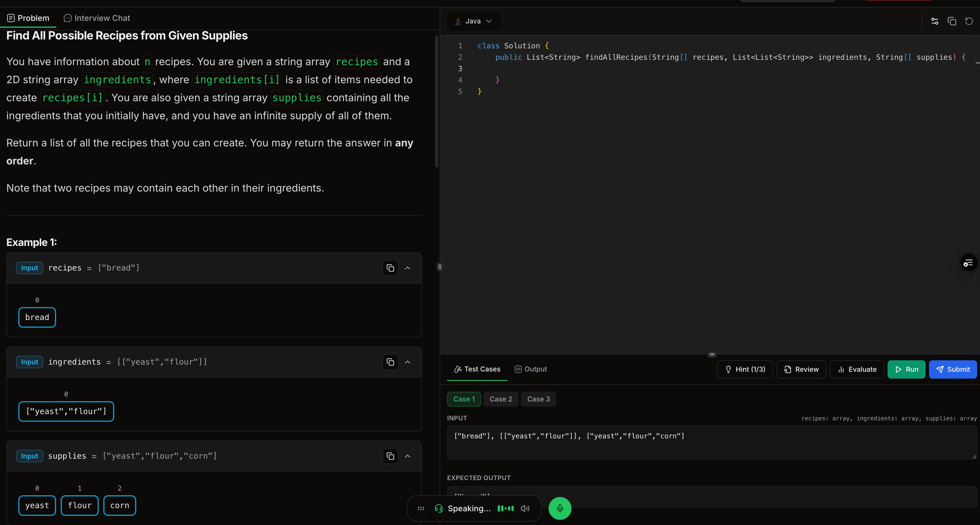
Task: Collapse the ingredients example block
Action: click(x=408, y=362)
